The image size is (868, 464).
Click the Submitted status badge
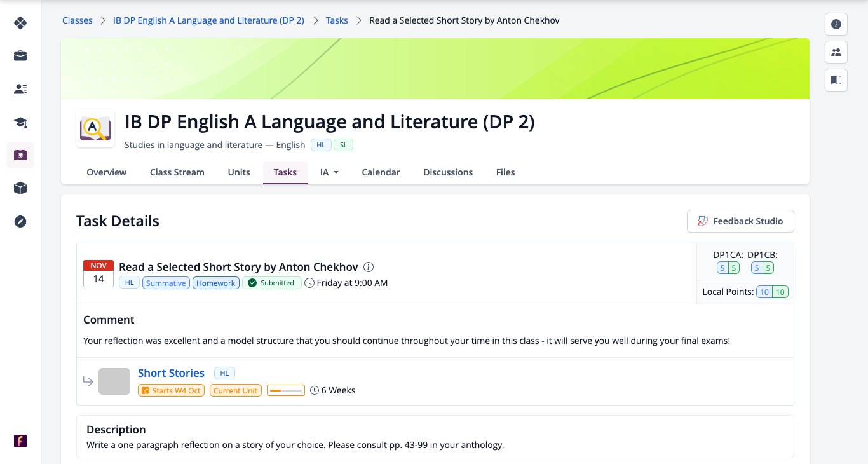(x=272, y=283)
